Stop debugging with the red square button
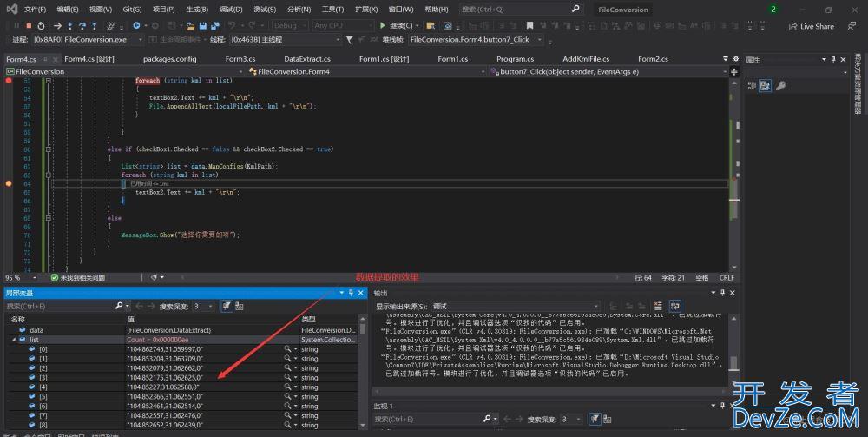Screen dimensions: 868x437 click(29, 25)
